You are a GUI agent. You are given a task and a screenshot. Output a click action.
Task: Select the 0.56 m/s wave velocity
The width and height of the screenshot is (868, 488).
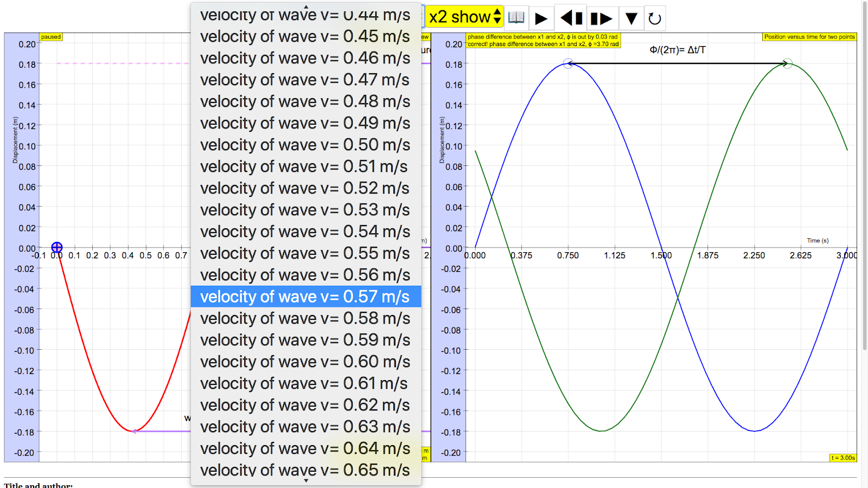point(306,275)
